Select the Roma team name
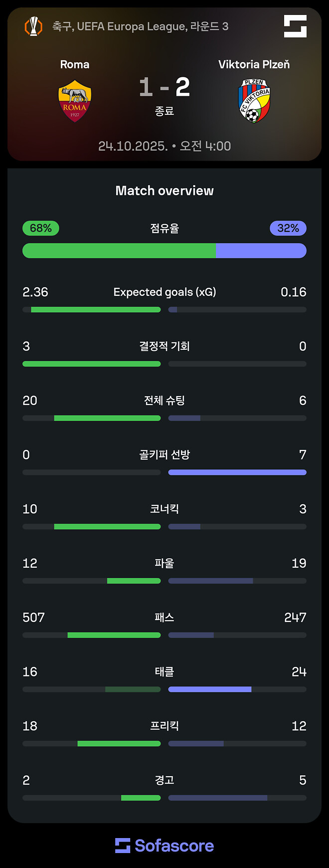 click(x=74, y=64)
